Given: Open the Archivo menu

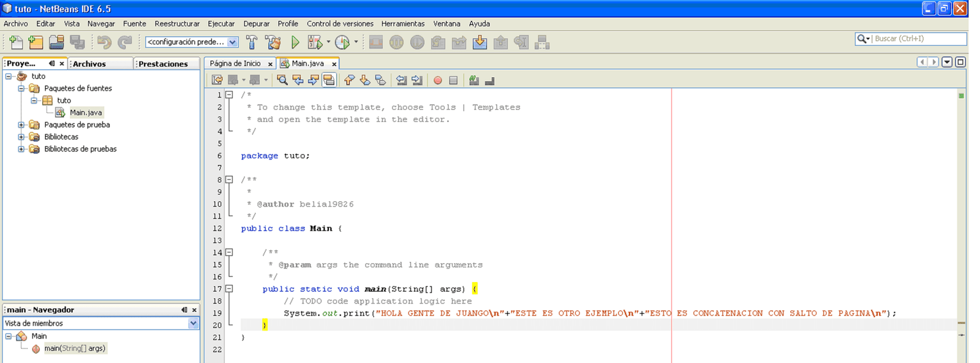Looking at the screenshot, I should tap(16, 24).
